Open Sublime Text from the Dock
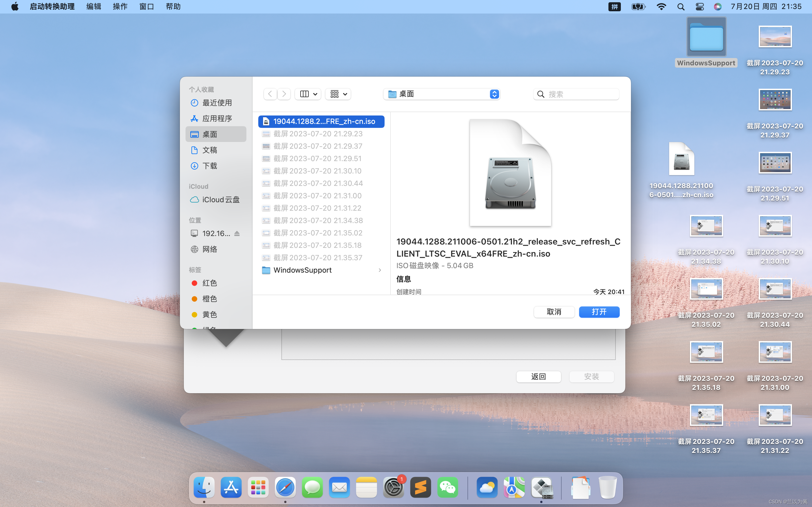The width and height of the screenshot is (812, 507). point(420,487)
